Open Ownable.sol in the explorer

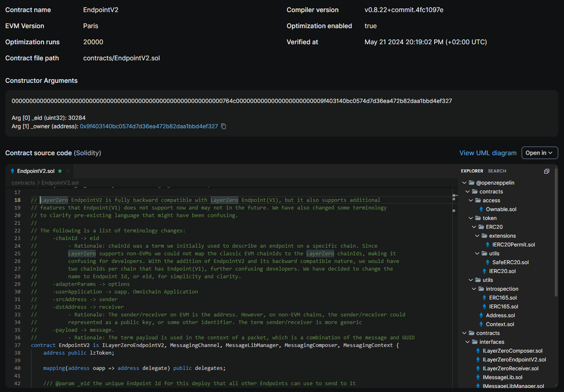(x=501, y=209)
